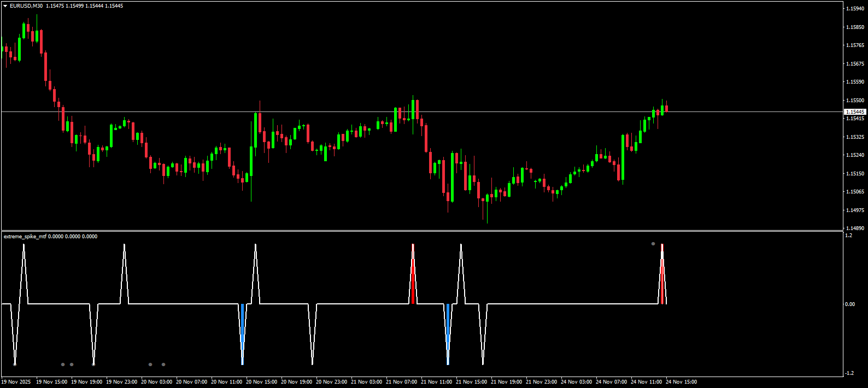Click the 1.15150 price axis label

point(855,174)
